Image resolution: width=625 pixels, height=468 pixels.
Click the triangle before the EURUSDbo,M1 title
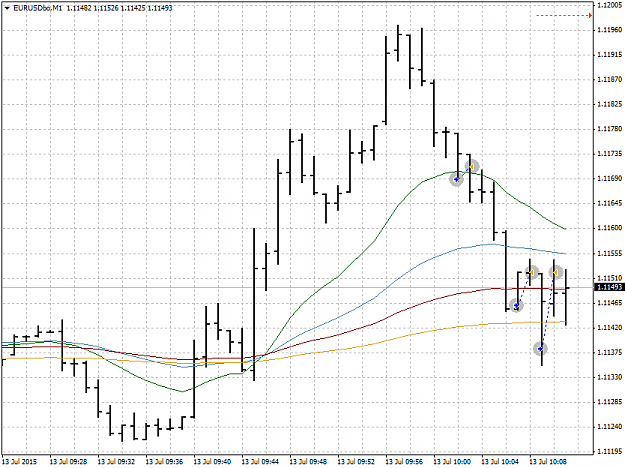(x=7, y=8)
